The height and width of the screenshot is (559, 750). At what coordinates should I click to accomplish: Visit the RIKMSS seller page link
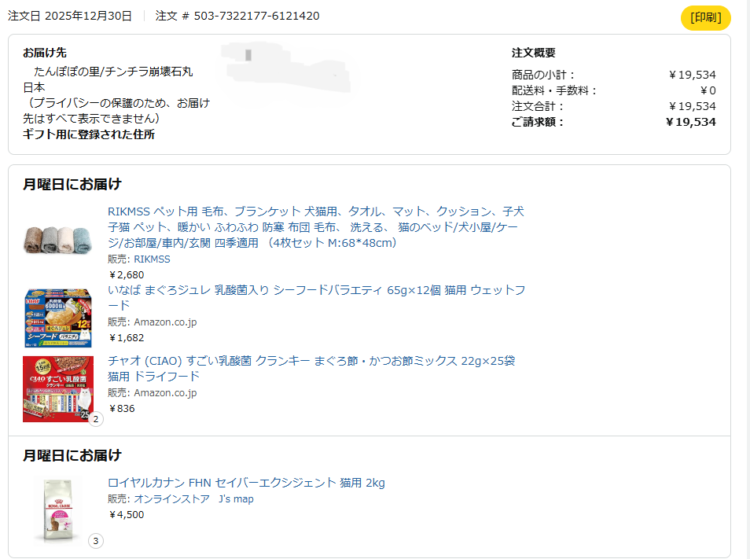[152, 259]
